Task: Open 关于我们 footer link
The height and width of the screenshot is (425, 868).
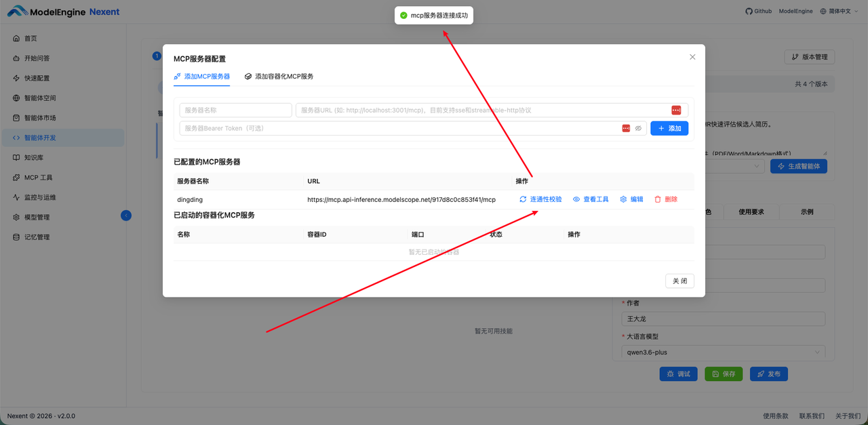Action: [848, 416]
